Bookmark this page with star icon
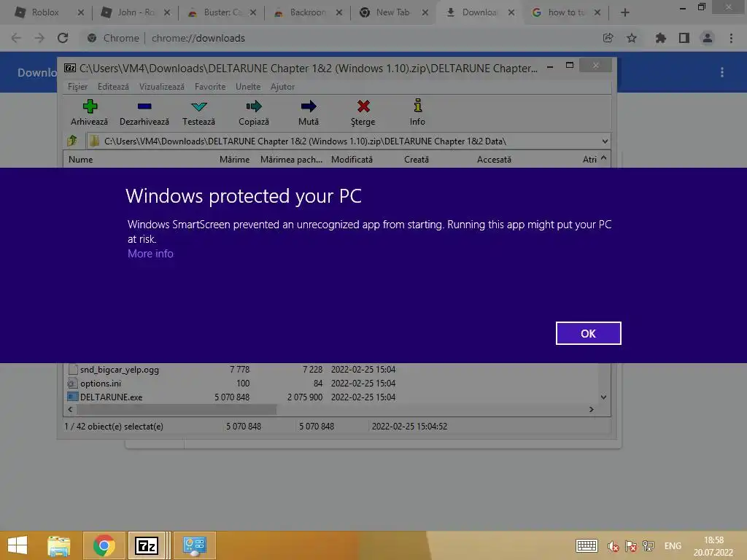 (632, 38)
